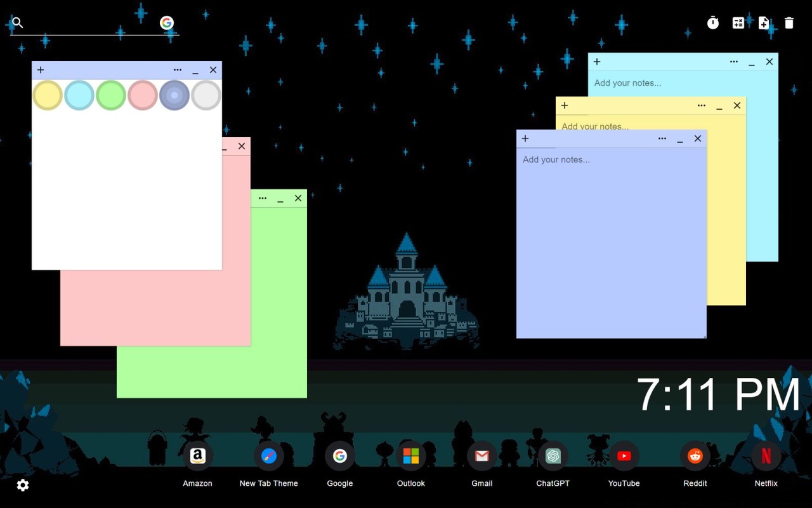
Task: Click the plus on the periwinkle note
Action: [x=525, y=138]
